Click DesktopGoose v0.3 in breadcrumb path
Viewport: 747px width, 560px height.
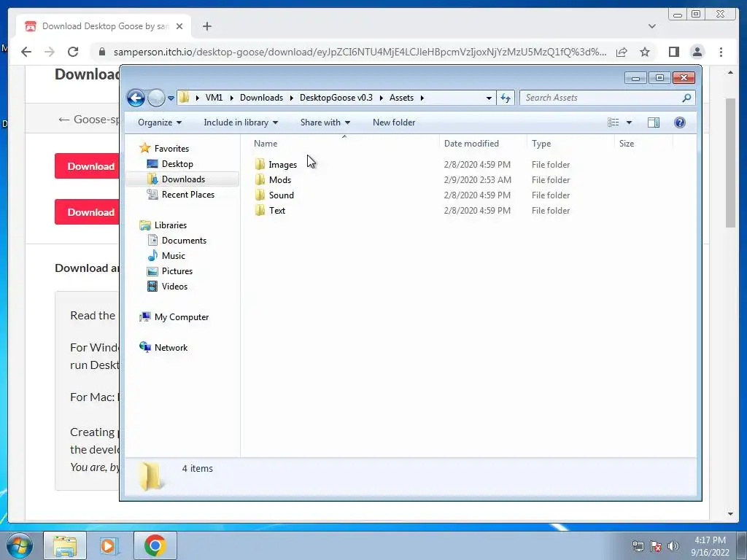pos(336,98)
